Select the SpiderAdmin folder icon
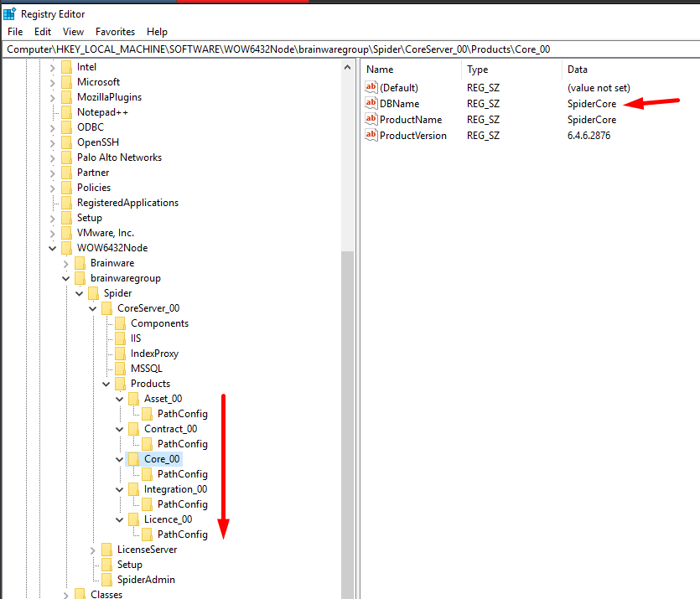The height and width of the screenshot is (599, 700). (106, 580)
